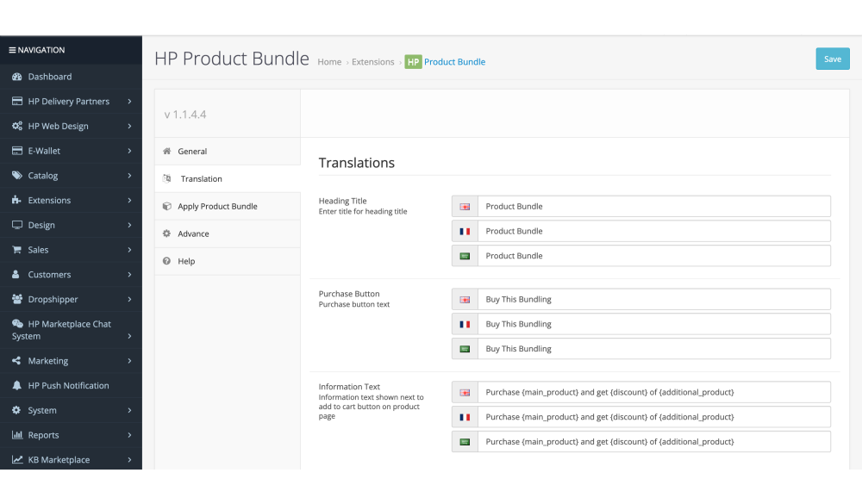
Task: Click the Dashboard icon in sidebar
Action: point(17,77)
